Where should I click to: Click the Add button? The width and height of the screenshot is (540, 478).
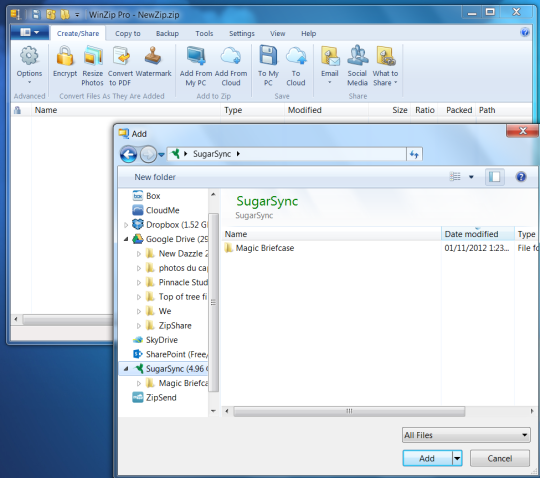click(x=427, y=458)
